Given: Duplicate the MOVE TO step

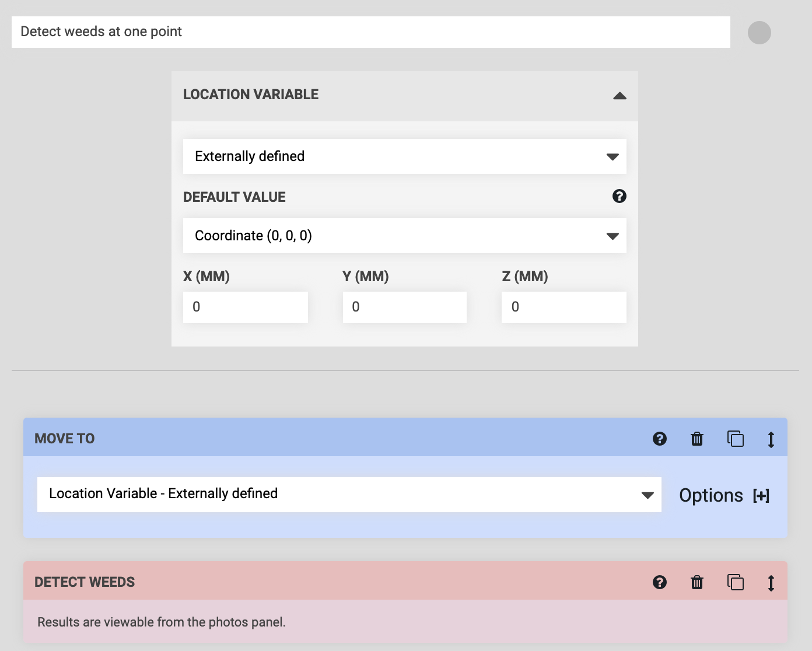Looking at the screenshot, I should [x=735, y=439].
